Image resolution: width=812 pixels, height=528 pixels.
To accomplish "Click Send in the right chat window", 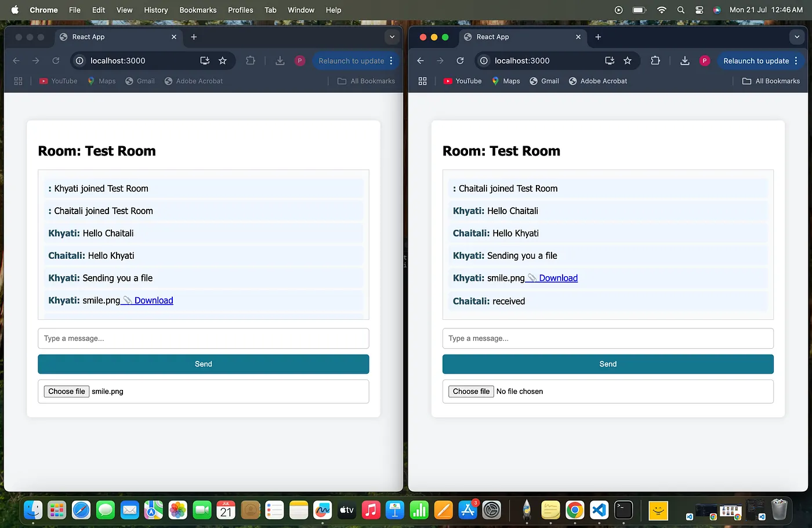I will point(607,364).
